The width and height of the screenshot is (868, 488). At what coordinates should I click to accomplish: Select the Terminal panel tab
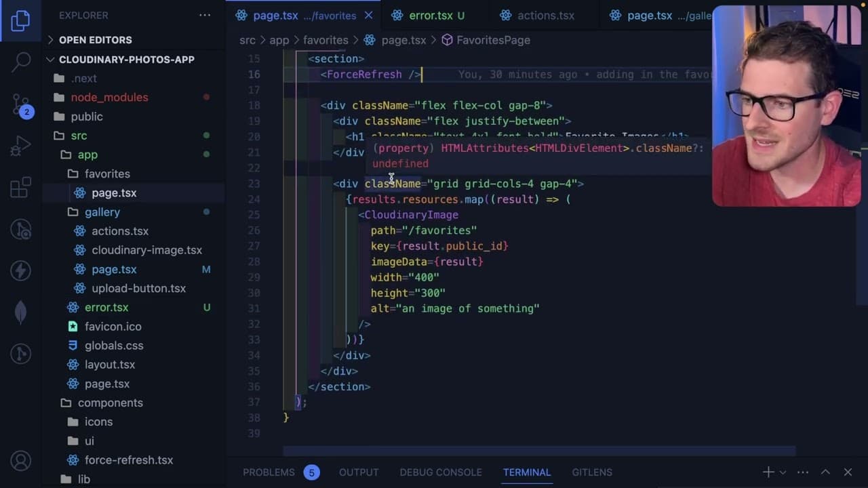[527, 472]
